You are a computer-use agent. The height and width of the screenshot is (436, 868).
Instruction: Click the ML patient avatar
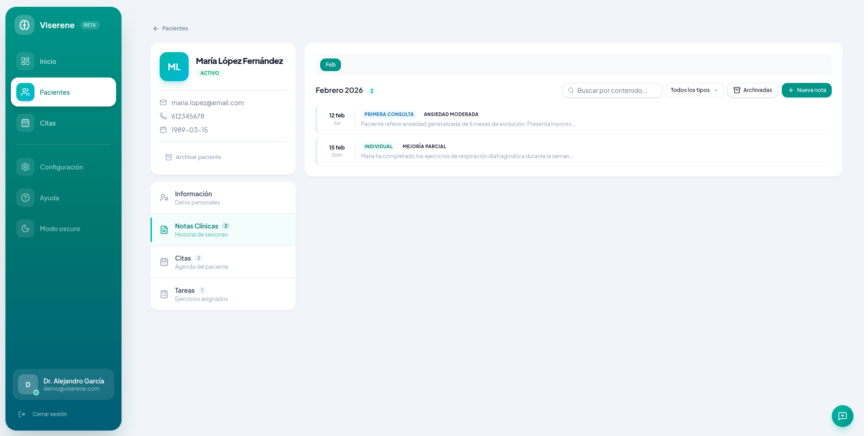174,67
